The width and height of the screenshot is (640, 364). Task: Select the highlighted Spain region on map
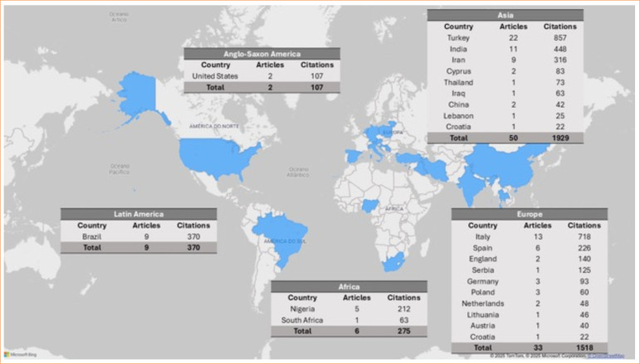tap(354, 157)
